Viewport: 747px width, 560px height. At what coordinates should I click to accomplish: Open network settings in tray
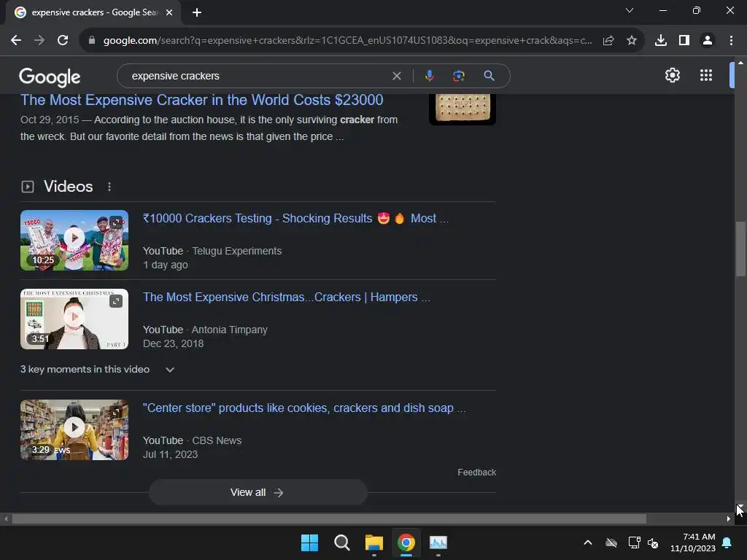pos(634,542)
